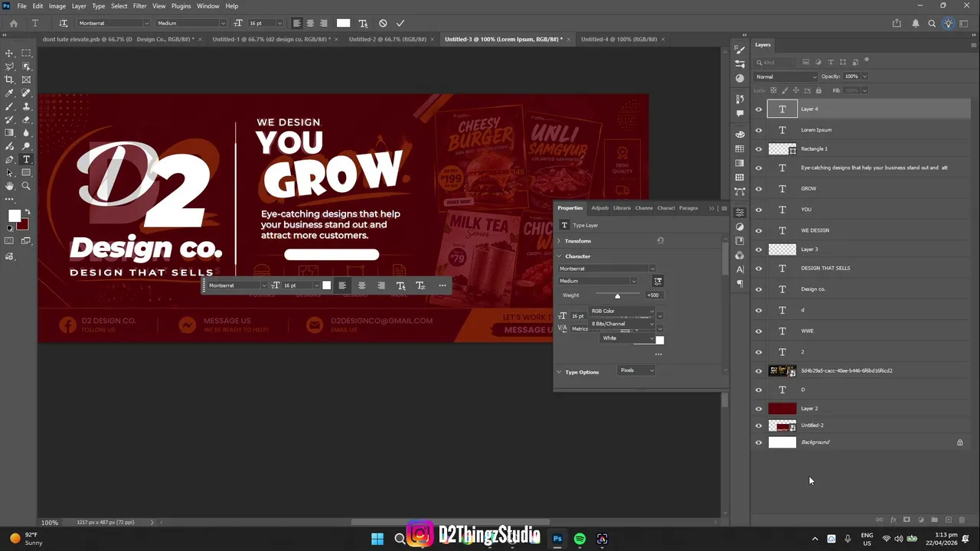
Task: Collapse the Type Options section
Action: tap(559, 372)
